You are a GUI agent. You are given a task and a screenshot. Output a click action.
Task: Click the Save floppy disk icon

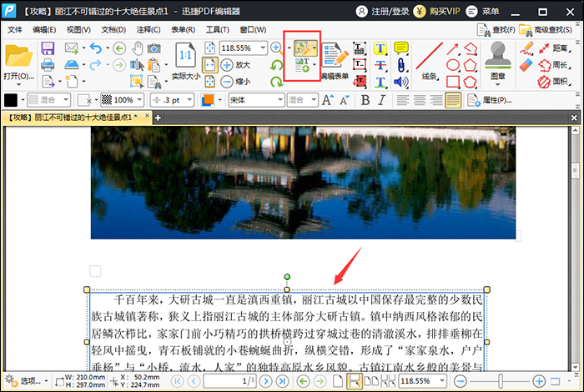pos(48,48)
